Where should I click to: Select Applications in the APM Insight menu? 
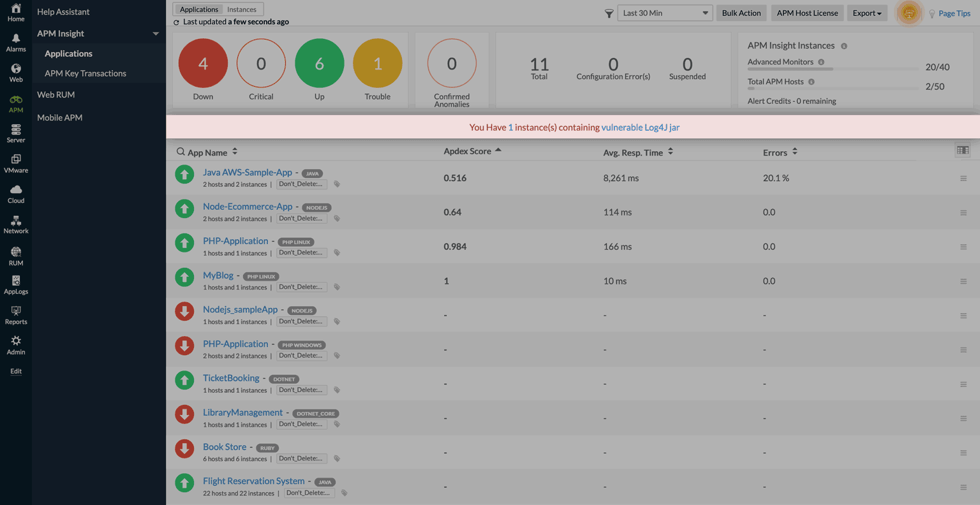(x=68, y=54)
